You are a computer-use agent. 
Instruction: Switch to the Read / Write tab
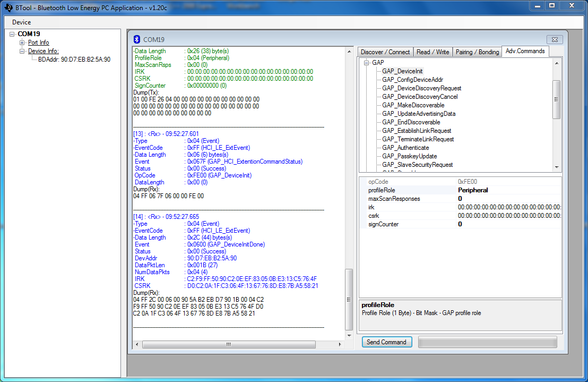pyautogui.click(x=433, y=52)
